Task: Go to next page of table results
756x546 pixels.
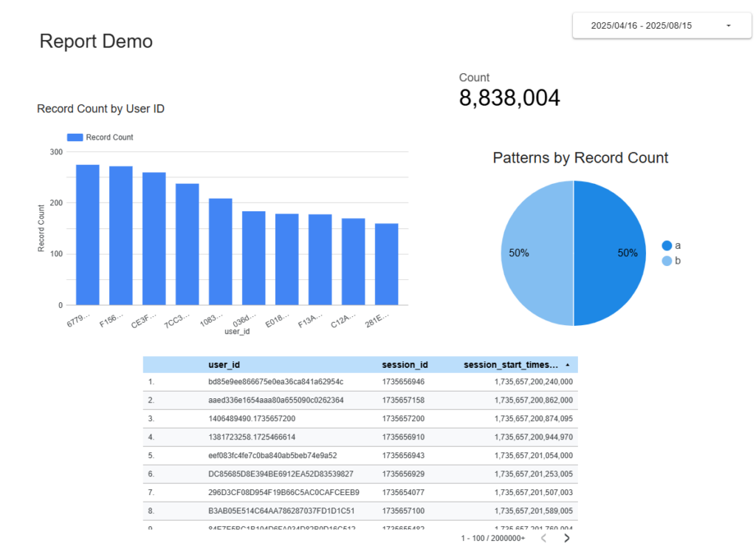Action: [566, 538]
